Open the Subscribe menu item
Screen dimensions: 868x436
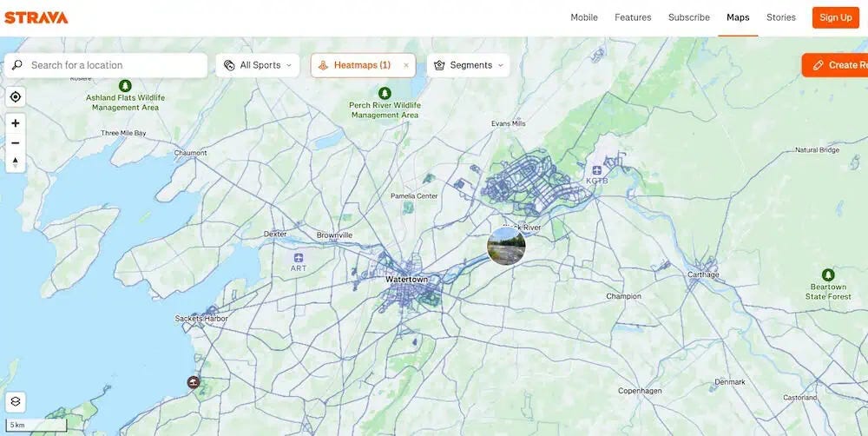point(688,17)
